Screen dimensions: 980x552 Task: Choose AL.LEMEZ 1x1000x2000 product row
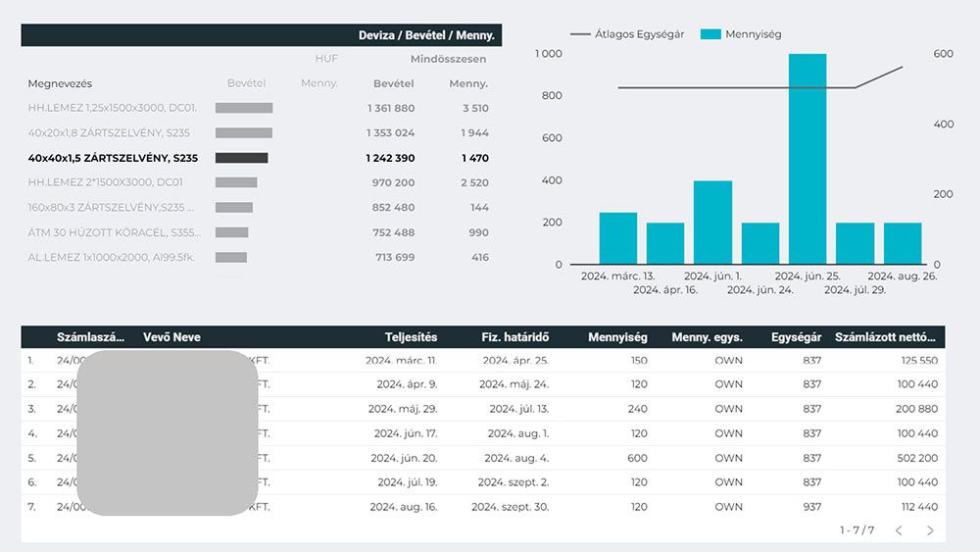(113, 257)
